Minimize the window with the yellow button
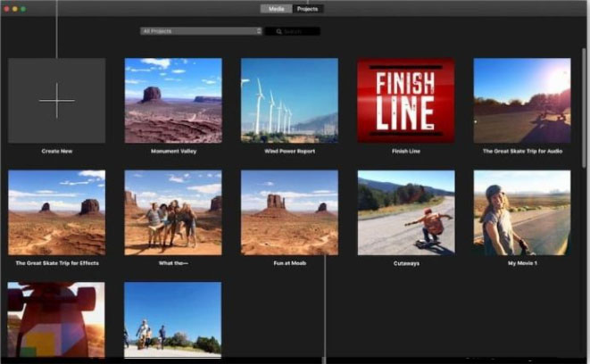This screenshot has width=590, height=364. click(x=15, y=9)
